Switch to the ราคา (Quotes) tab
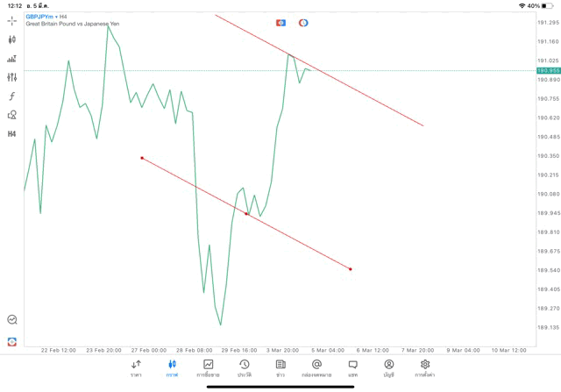 (x=136, y=368)
